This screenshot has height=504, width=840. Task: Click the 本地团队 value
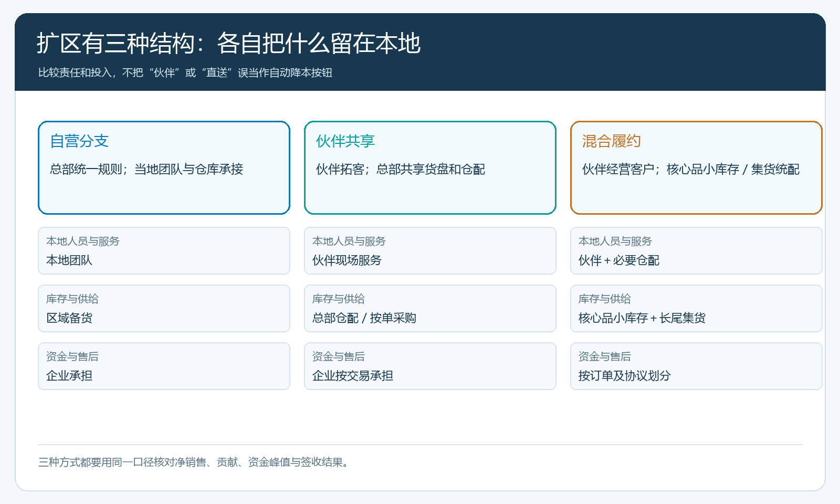pyautogui.click(x=69, y=260)
